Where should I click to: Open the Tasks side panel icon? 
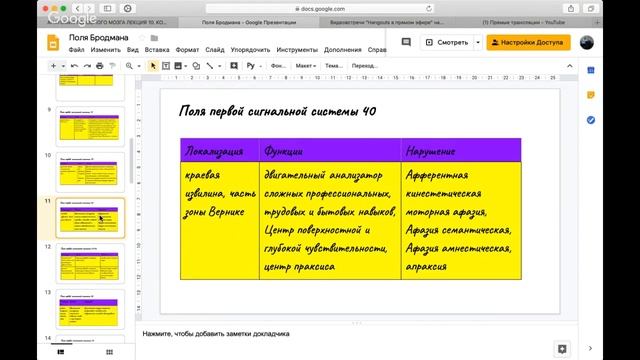[591, 120]
